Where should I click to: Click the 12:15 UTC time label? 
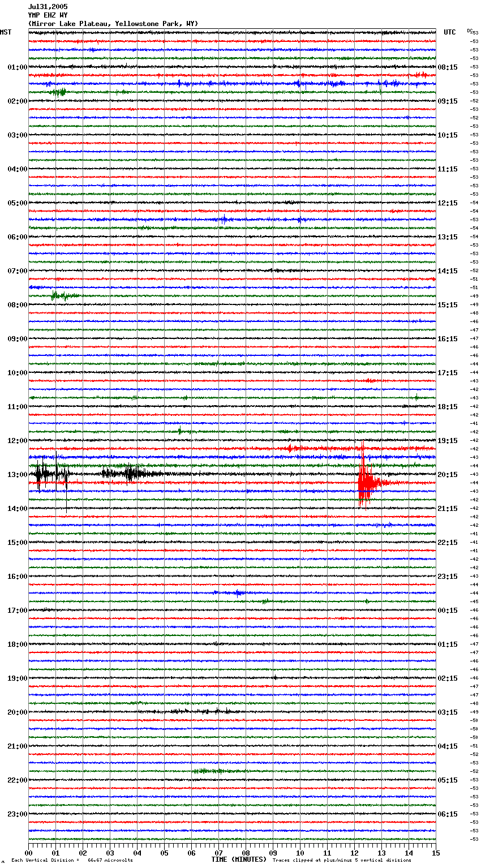(448, 203)
